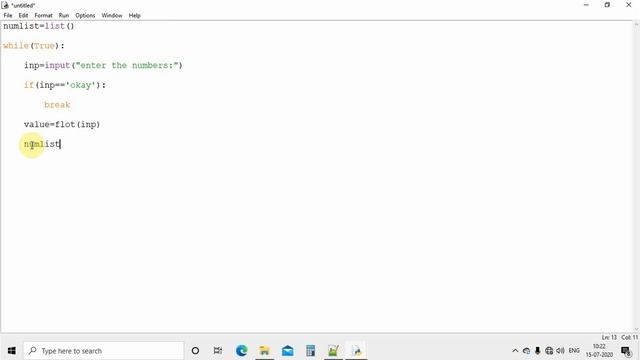Image resolution: width=640 pixels, height=360 pixels.
Task: Open the clock showing 15-07-2020
Action: [x=599, y=351]
